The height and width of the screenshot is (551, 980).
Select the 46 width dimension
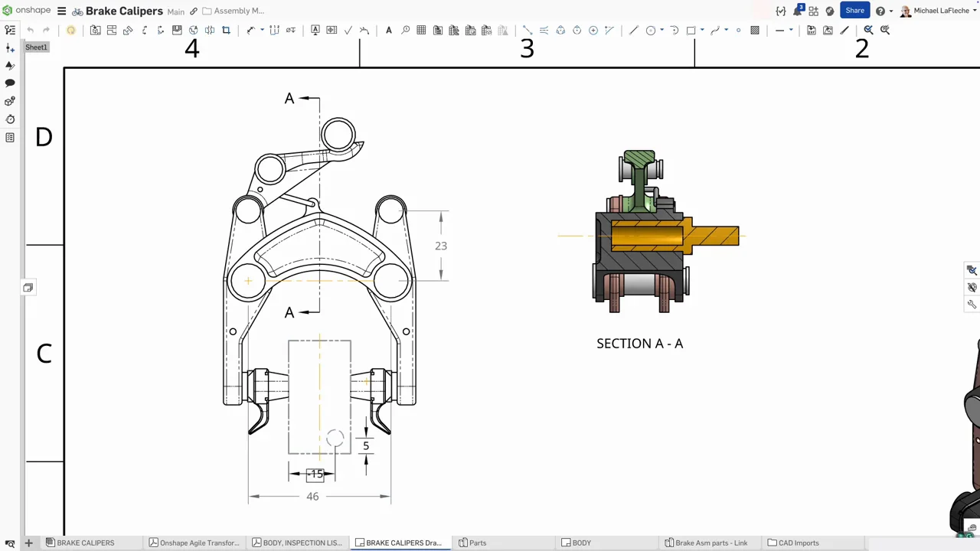[312, 497]
